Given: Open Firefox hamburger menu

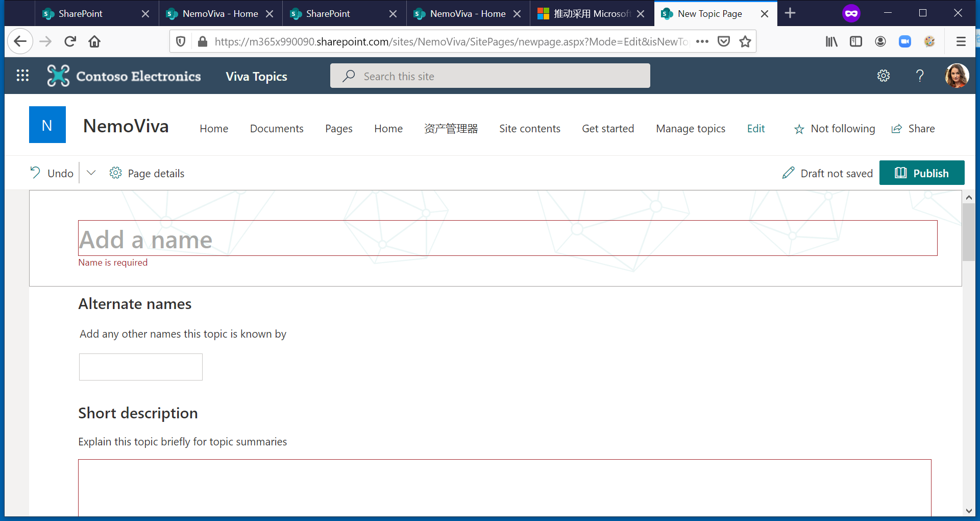Looking at the screenshot, I should [961, 41].
